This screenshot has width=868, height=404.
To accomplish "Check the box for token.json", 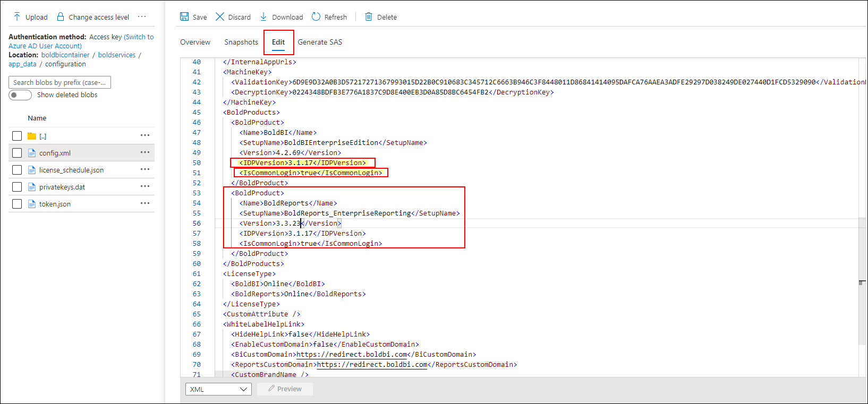I will point(17,204).
